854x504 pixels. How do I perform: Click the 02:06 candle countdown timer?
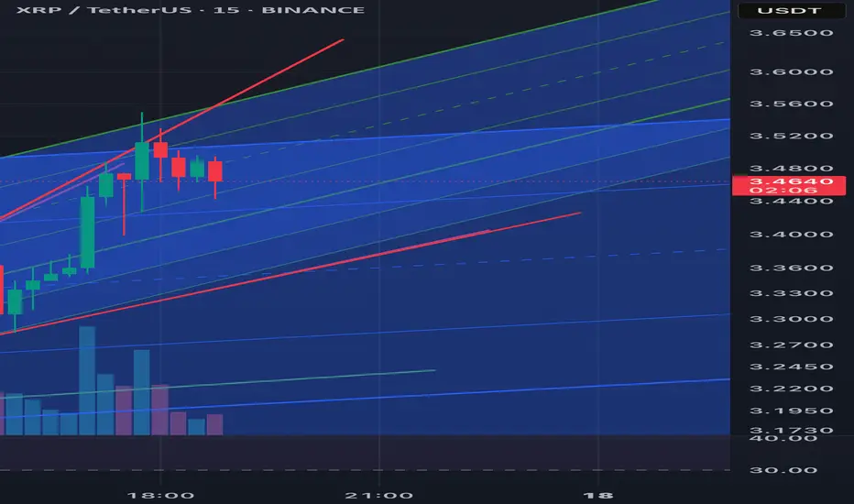[783, 191]
